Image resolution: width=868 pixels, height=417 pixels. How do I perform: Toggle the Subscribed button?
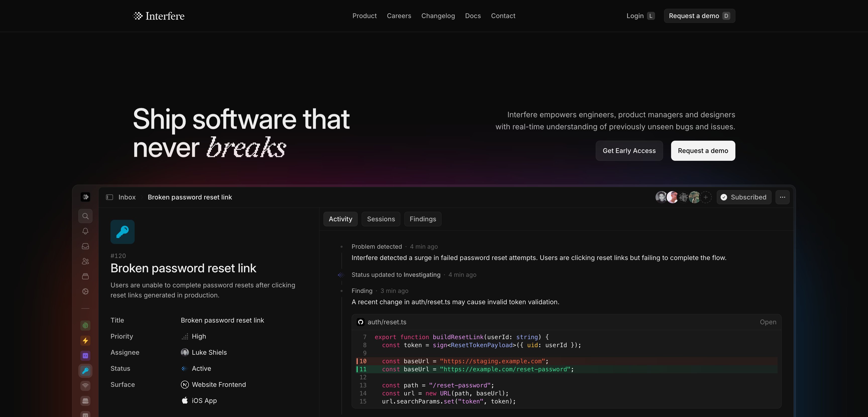tap(744, 197)
